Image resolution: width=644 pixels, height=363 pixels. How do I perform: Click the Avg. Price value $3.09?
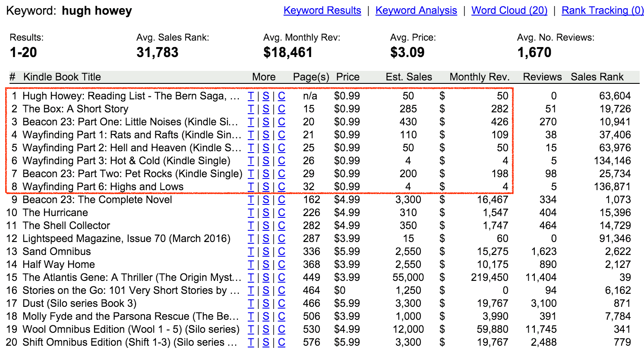(407, 52)
